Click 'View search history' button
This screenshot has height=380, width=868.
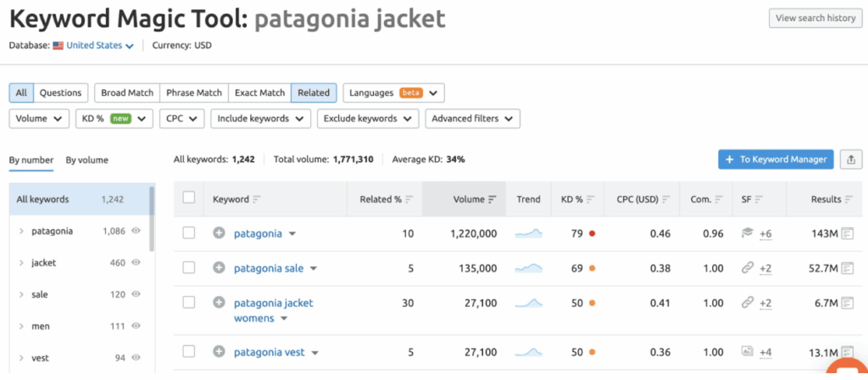pyautogui.click(x=815, y=19)
